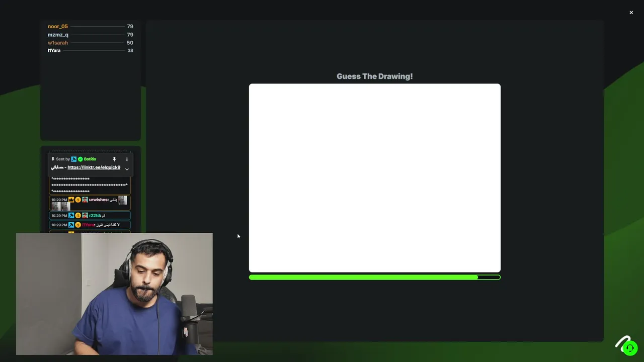Click the streamer webcam feed
This screenshot has width=644, height=362.
coord(114,294)
